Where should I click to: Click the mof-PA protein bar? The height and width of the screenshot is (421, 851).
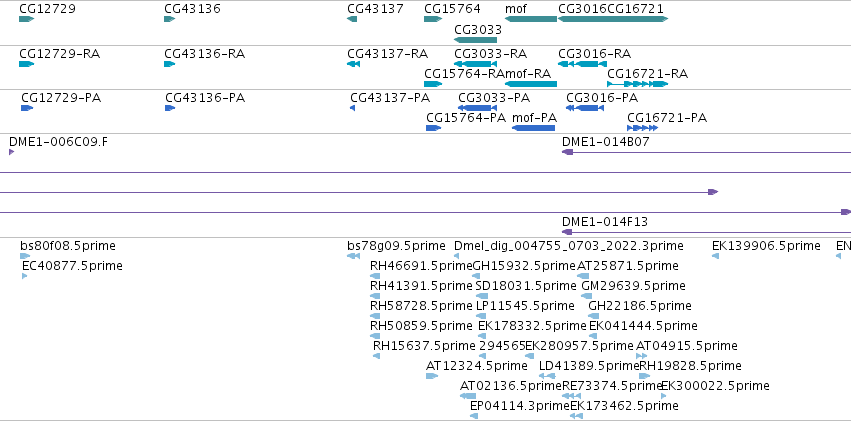click(534, 128)
